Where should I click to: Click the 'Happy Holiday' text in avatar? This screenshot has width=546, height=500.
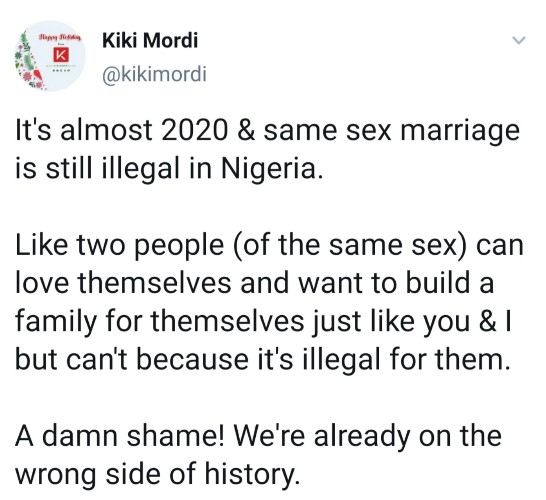60,37
